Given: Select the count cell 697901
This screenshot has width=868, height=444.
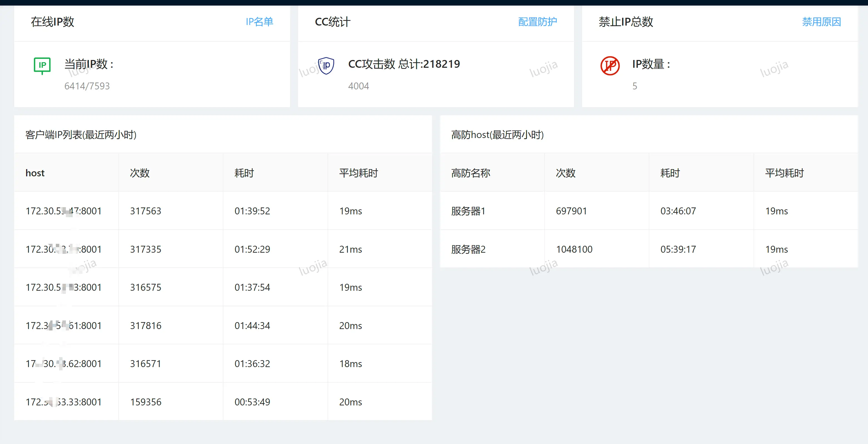Looking at the screenshot, I should coord(572,211).
